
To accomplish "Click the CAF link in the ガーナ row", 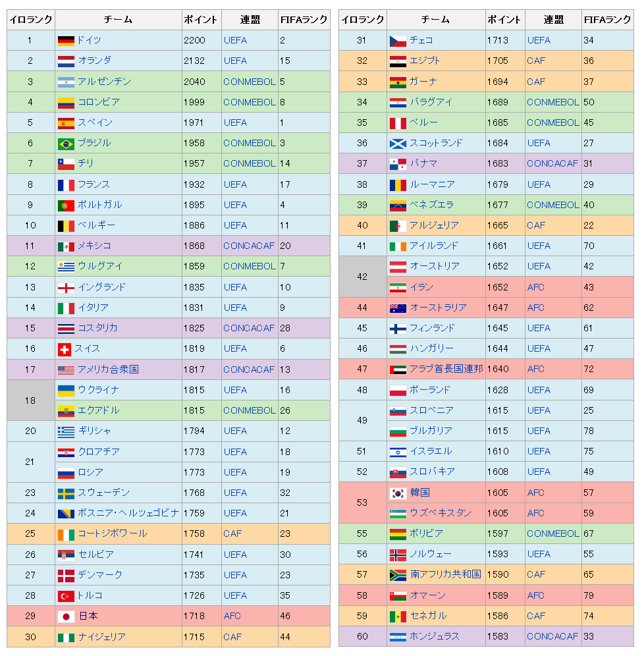I will [536, 82].
